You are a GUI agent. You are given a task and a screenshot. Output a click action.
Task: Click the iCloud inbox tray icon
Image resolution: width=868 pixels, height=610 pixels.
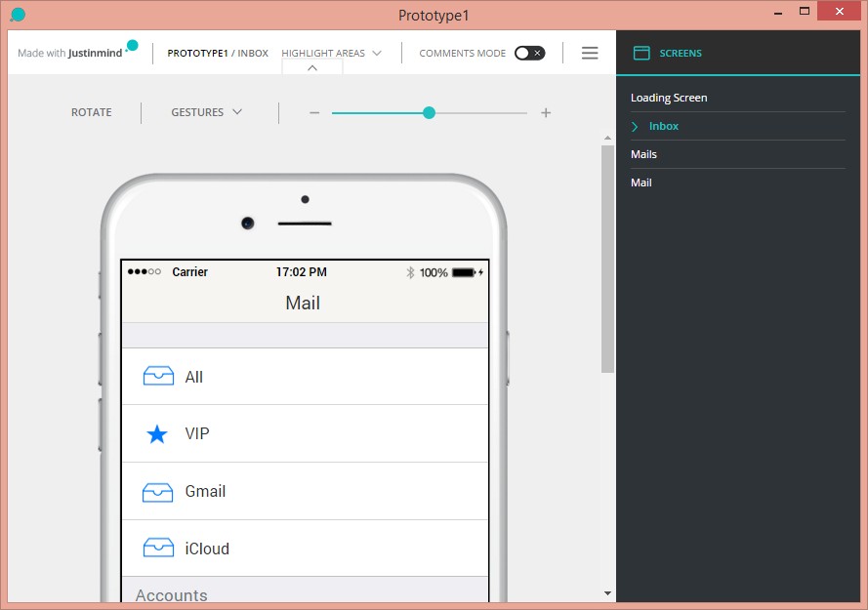tap(158, 548)
